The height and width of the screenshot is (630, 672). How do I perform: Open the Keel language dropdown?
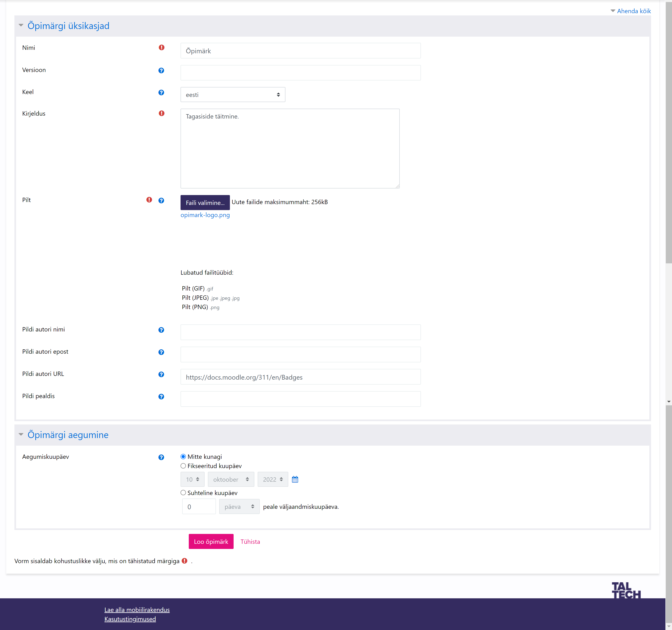(x=233, y=95)
